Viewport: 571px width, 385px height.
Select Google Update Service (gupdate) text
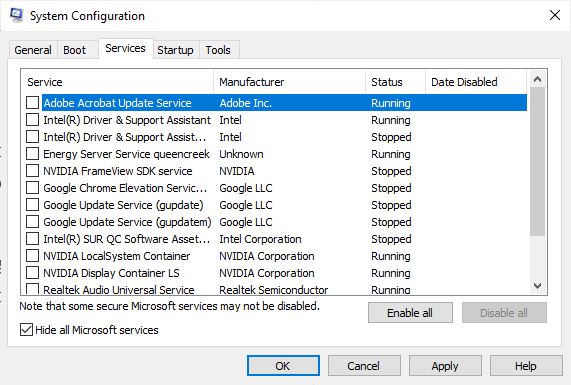click(x=123, y=205)
